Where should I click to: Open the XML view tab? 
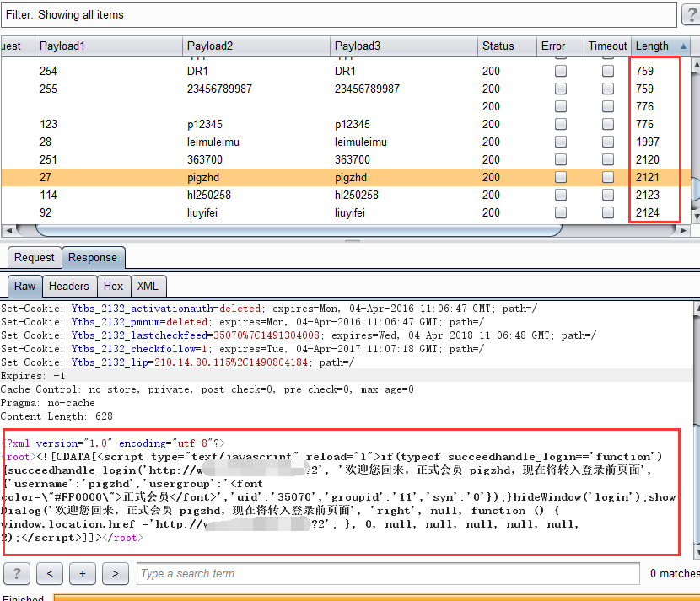(148, 286)
